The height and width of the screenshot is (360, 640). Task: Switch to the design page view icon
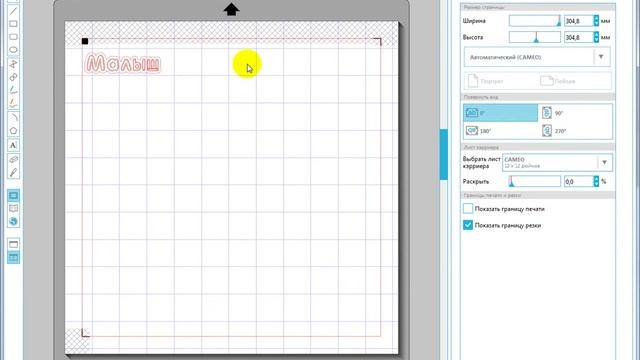pyautogui.click(x=13, y=196)
